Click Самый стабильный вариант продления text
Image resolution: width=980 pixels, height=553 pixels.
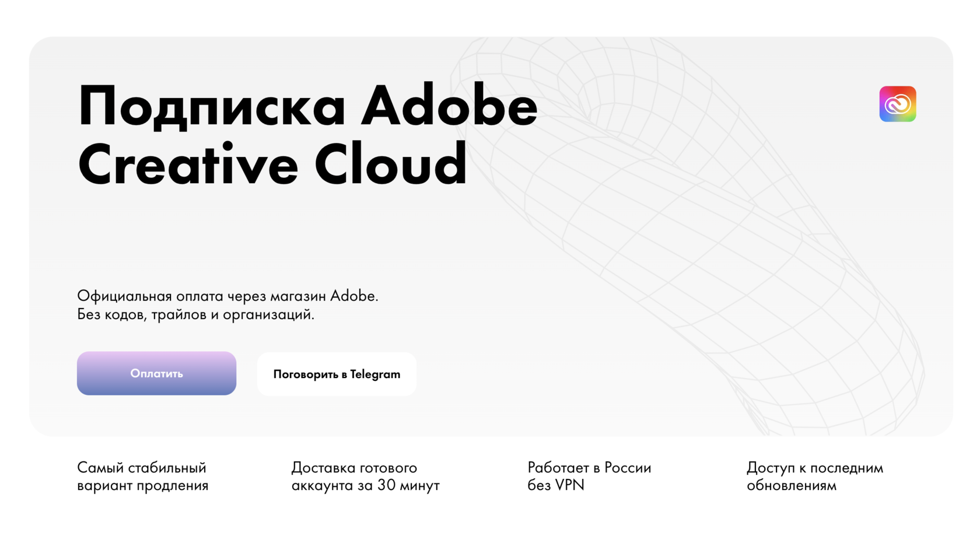click(142, 477)
